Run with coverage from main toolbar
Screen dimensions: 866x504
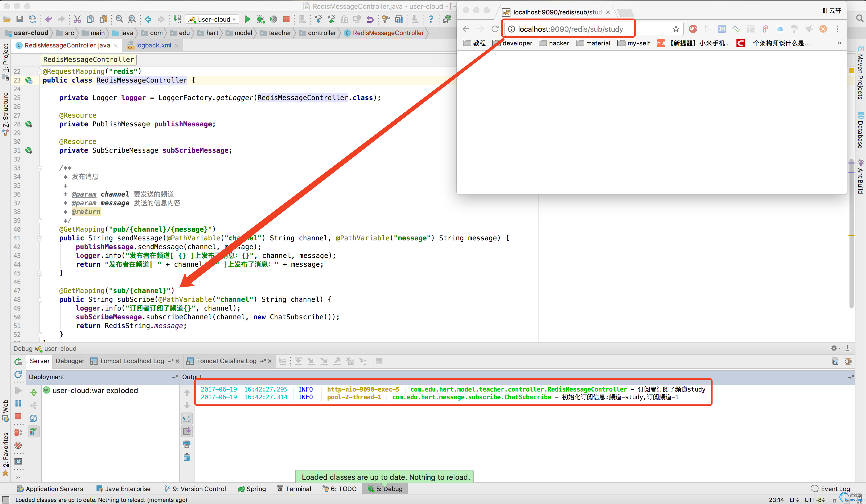coord(274,19)
